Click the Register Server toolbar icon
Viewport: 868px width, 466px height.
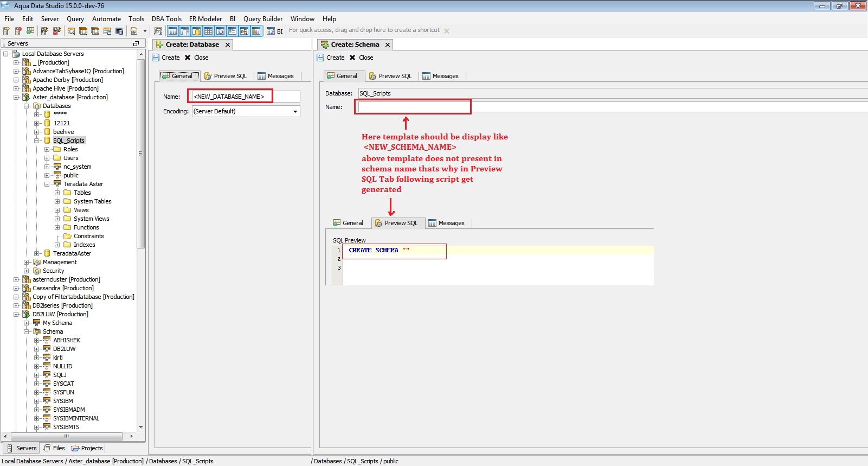7,31
